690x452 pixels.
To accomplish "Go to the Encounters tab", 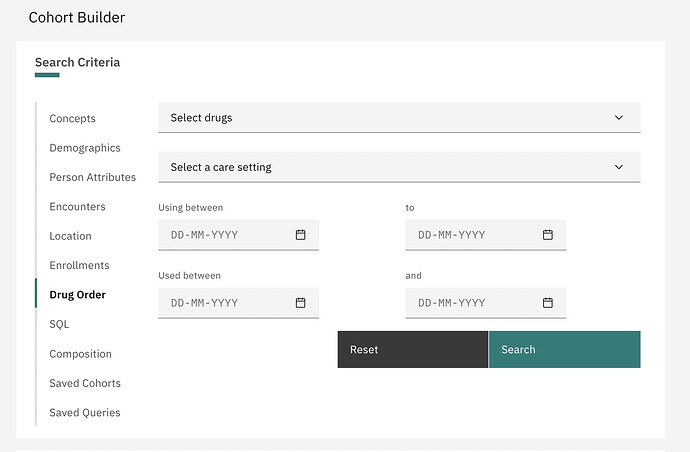I will (x=77, y=207).
